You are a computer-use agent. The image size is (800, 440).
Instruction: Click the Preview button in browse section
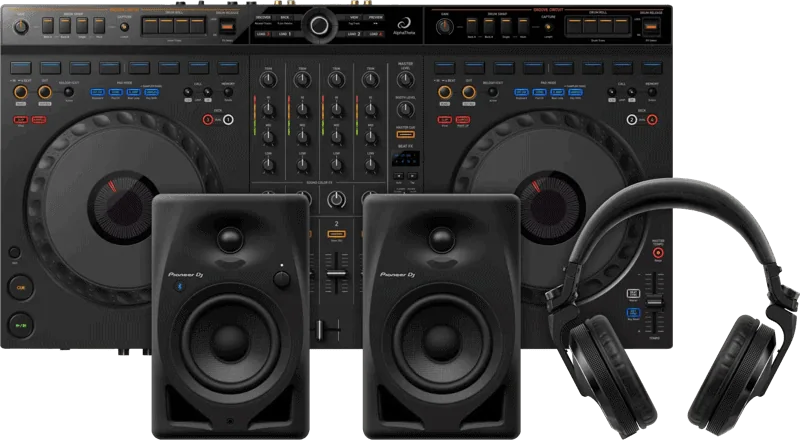pyautogui.click(x=376, y=17)
